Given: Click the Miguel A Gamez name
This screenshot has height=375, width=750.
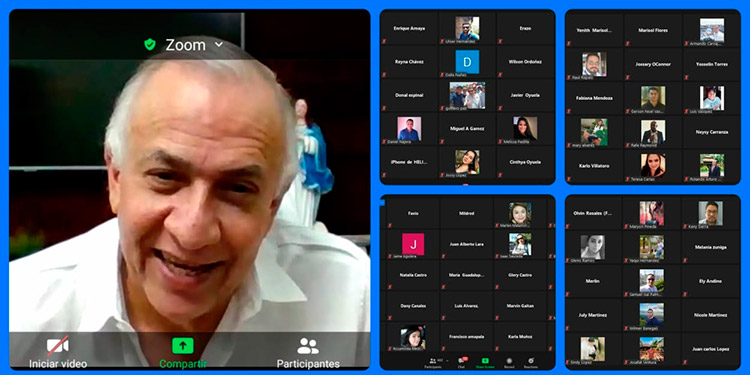Looking at the screenshot, I should pyautogui.click(x=467, y=129).
